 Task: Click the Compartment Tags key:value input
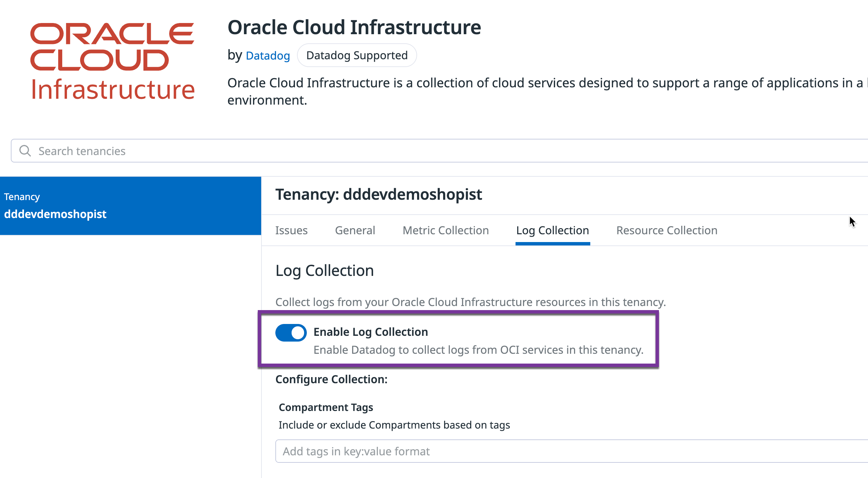541,451
